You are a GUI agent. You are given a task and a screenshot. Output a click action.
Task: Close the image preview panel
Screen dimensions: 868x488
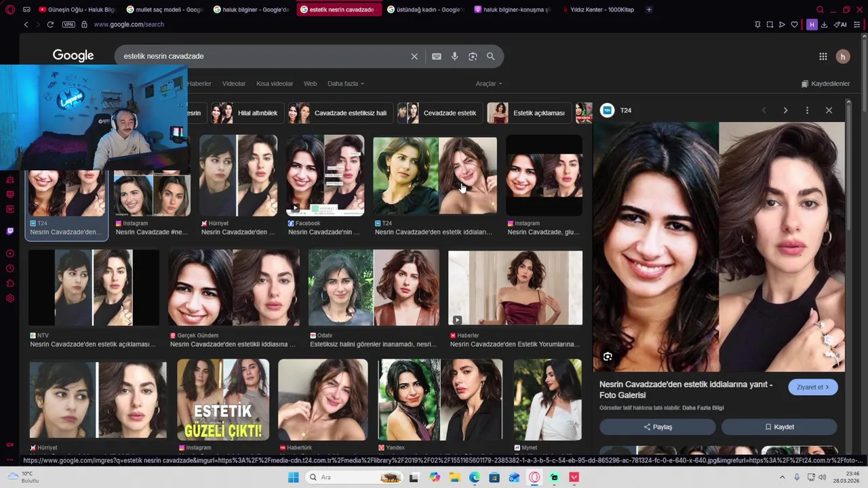pos(829,110)
